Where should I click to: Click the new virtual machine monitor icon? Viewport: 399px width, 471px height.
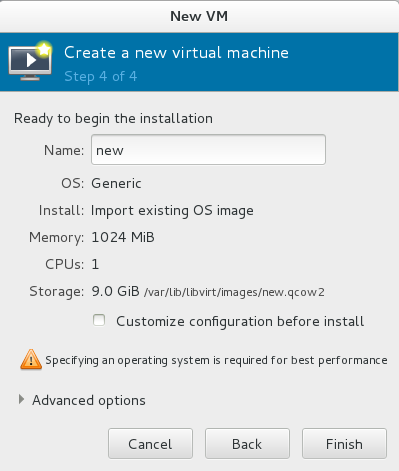(30, 61)
